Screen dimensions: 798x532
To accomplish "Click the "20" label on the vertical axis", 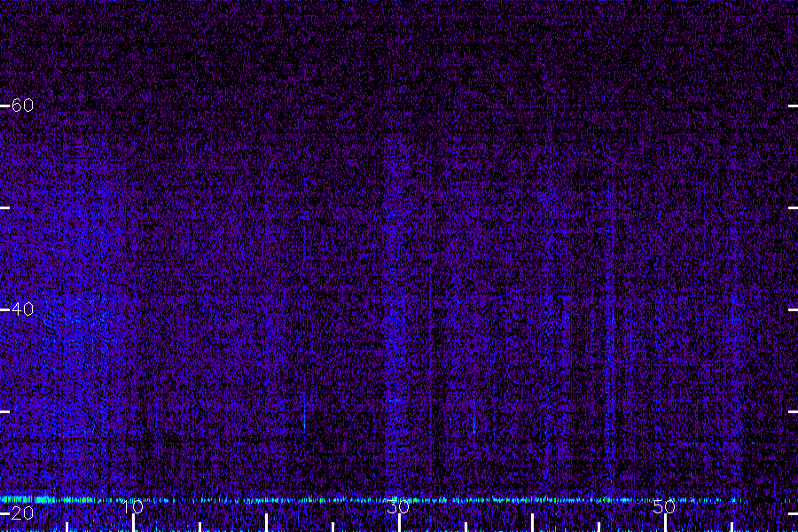I will (22, 512).
